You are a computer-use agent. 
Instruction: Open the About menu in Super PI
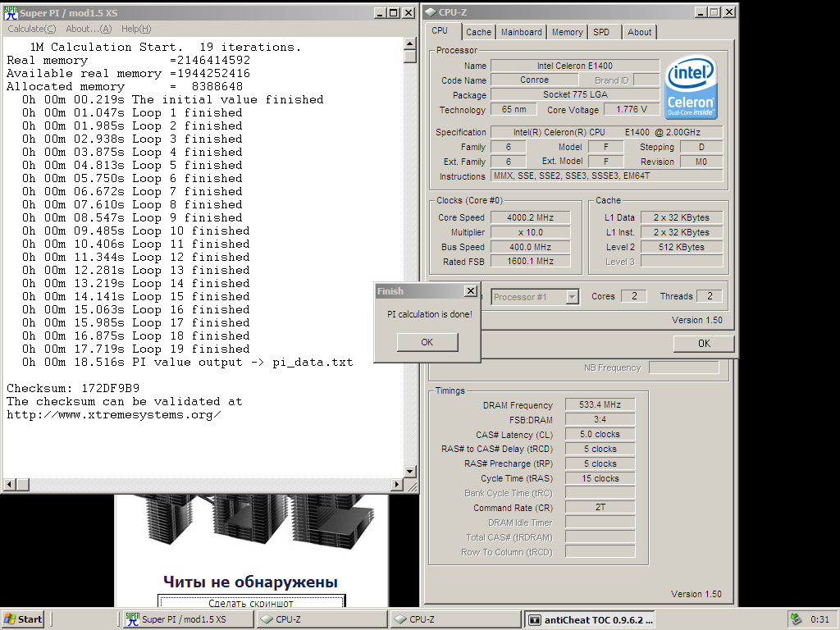[x=89, y=29]
